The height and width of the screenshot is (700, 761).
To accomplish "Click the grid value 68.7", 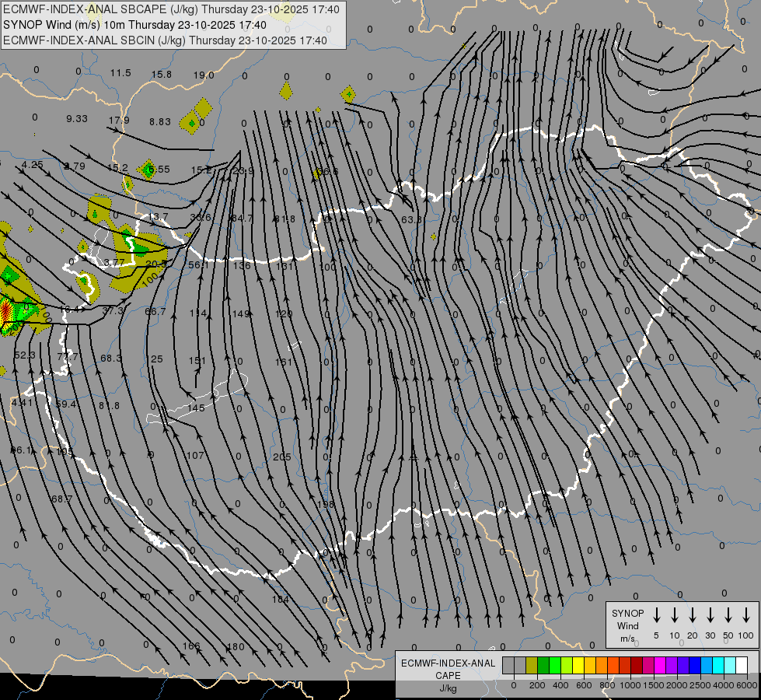I will tap(61, 499).
